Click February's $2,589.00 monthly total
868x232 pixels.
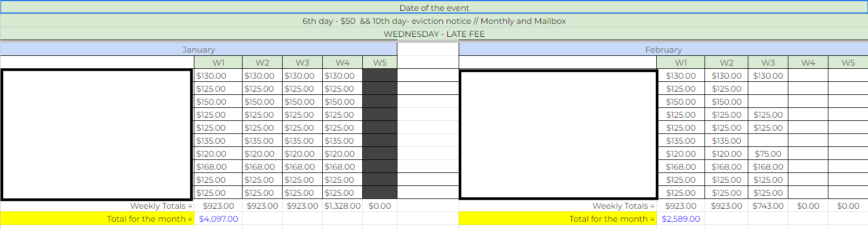pos(681,218)
